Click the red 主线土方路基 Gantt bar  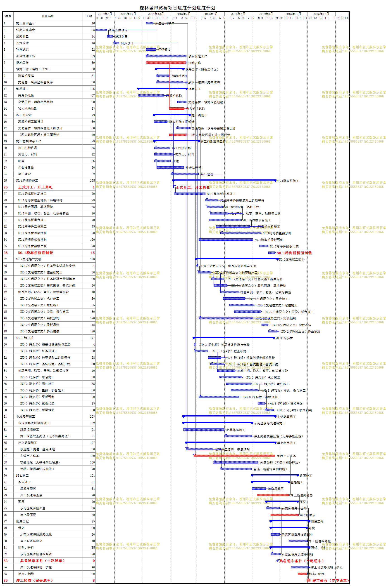click(x=234, y=456)
